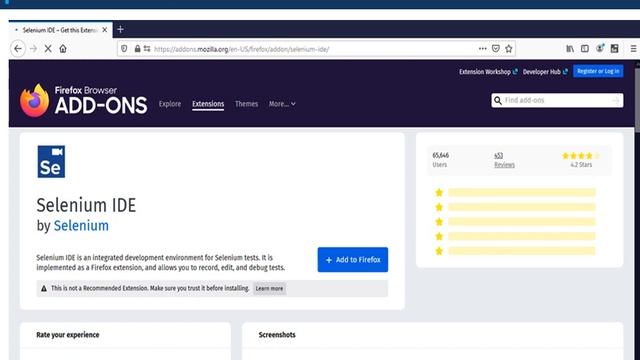Click the warning triangle icon
640x360 pixels.
[x=44, y=289]
